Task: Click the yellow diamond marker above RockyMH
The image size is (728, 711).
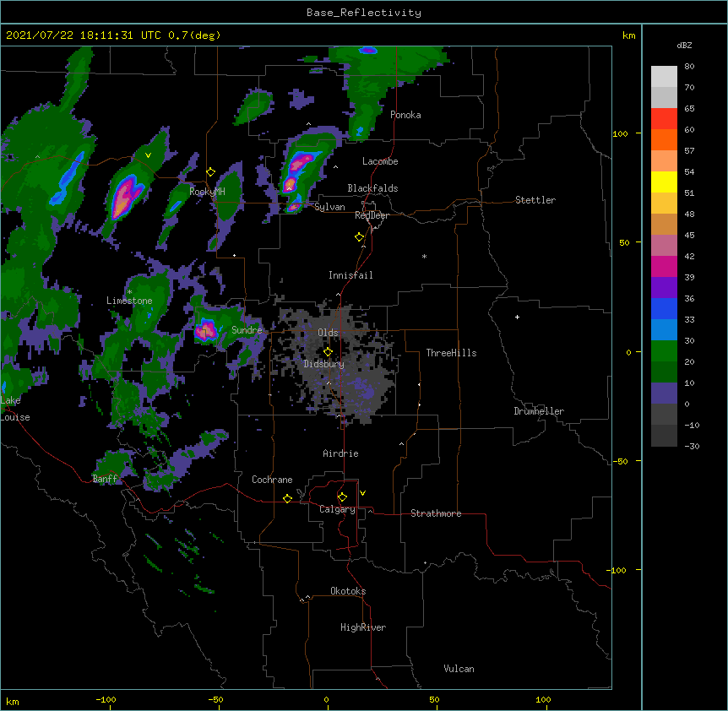Action: 211,172
